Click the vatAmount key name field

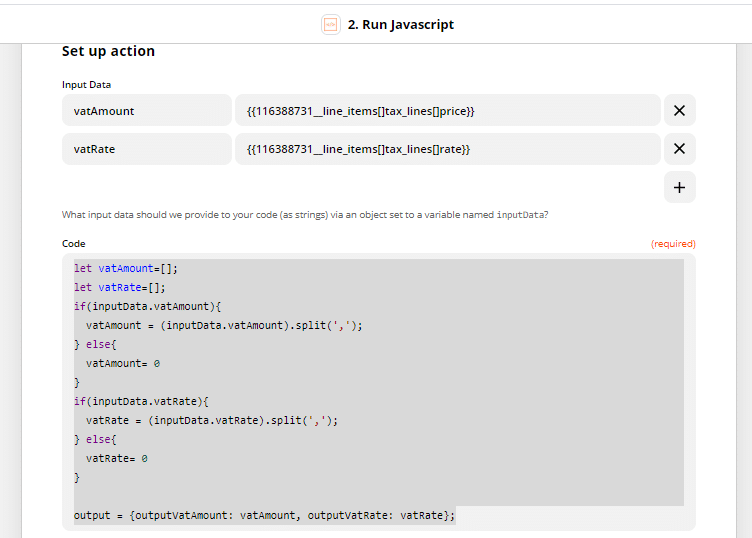146,111
